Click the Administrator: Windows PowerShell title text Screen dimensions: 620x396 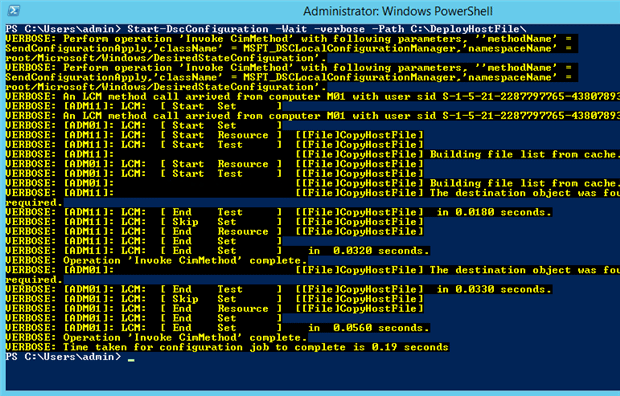point(398,11)
